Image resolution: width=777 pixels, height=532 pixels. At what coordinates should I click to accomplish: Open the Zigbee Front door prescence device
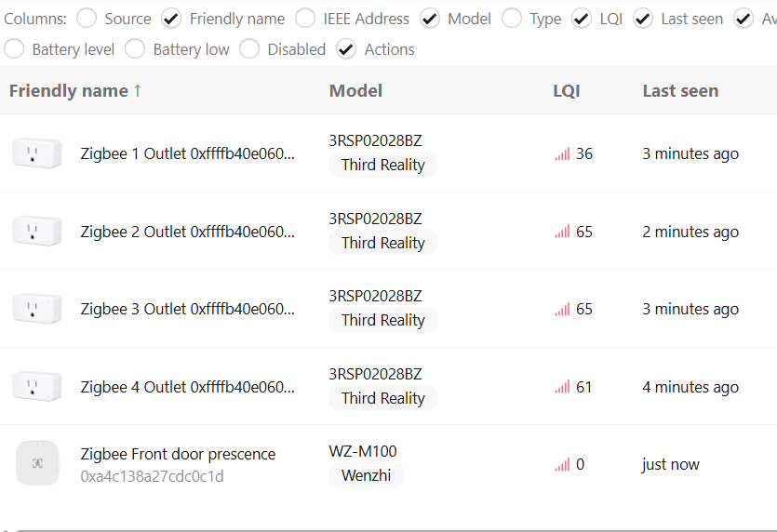[178, 454]
